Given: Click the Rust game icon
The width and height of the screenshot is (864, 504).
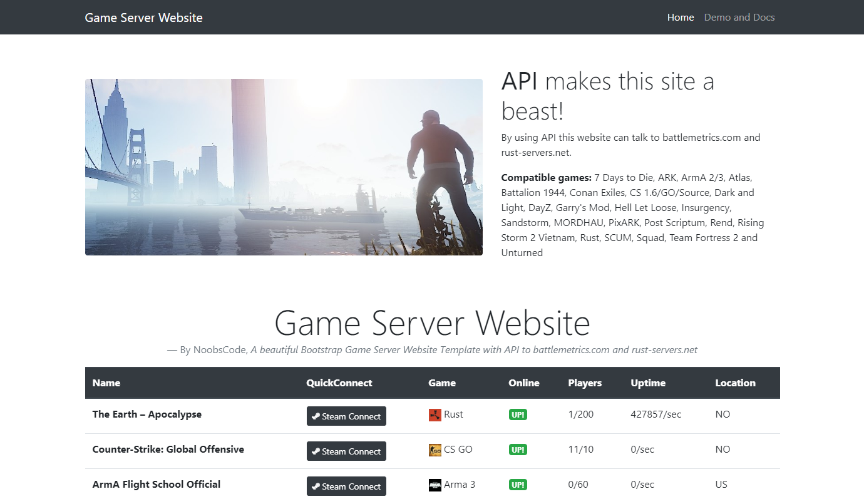Looking at the screenshot, I should (435, 414).
